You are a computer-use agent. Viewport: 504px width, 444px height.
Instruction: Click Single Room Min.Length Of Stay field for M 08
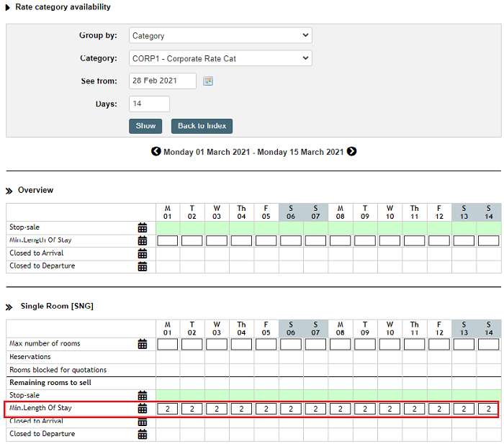(340, 409)
